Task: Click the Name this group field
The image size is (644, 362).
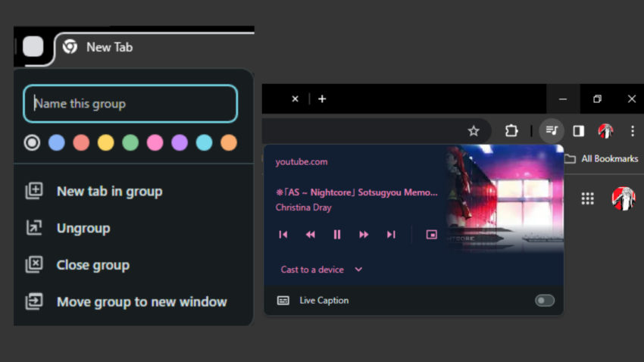Action: coord(130,104)
